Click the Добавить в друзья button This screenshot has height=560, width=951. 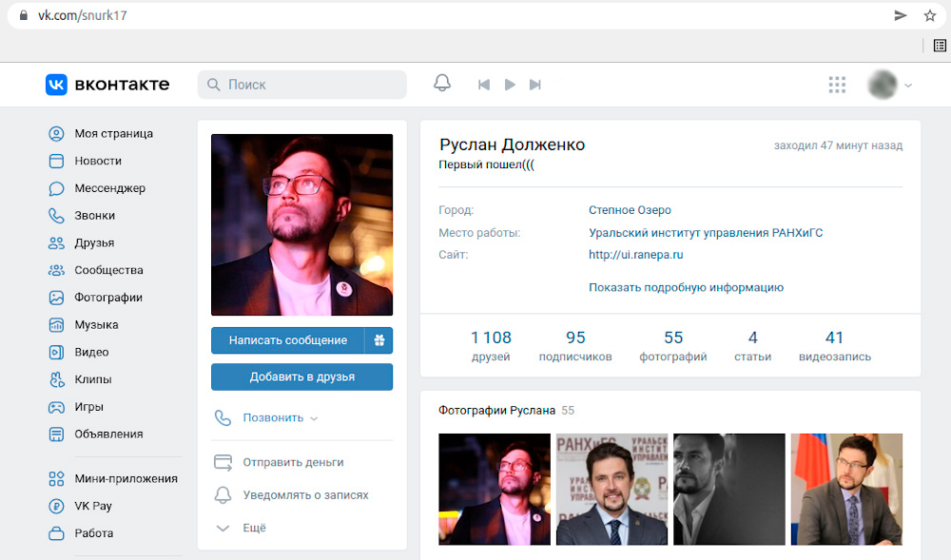301,377
